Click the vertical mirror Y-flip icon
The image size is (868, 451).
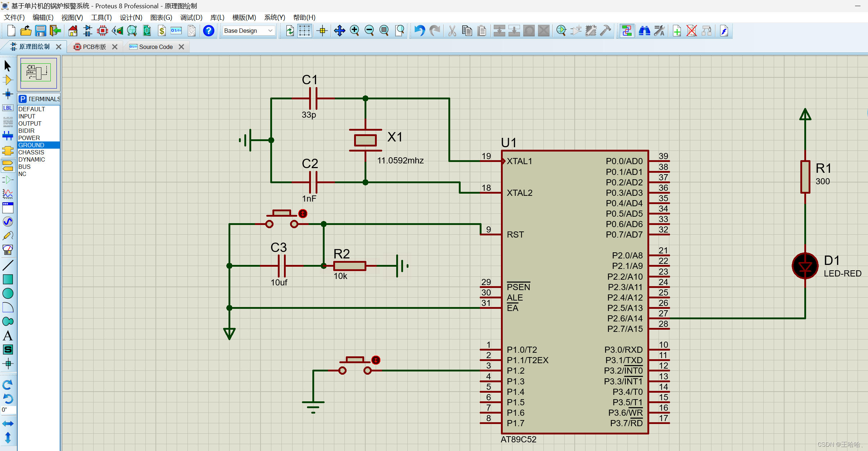coord(8,437)
